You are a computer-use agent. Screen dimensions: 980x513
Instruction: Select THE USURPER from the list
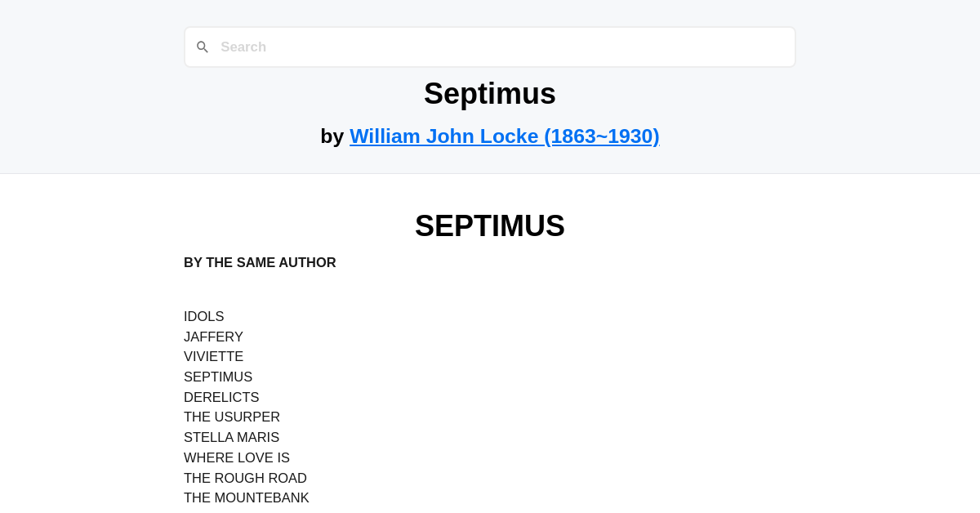pyautogui.click(x=232, y=417)
